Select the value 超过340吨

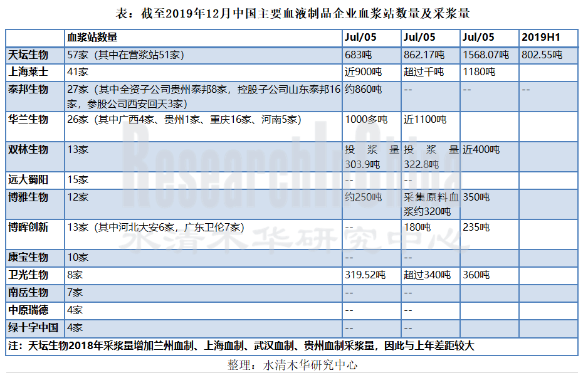pyautogui.click(x=427, y=275)
